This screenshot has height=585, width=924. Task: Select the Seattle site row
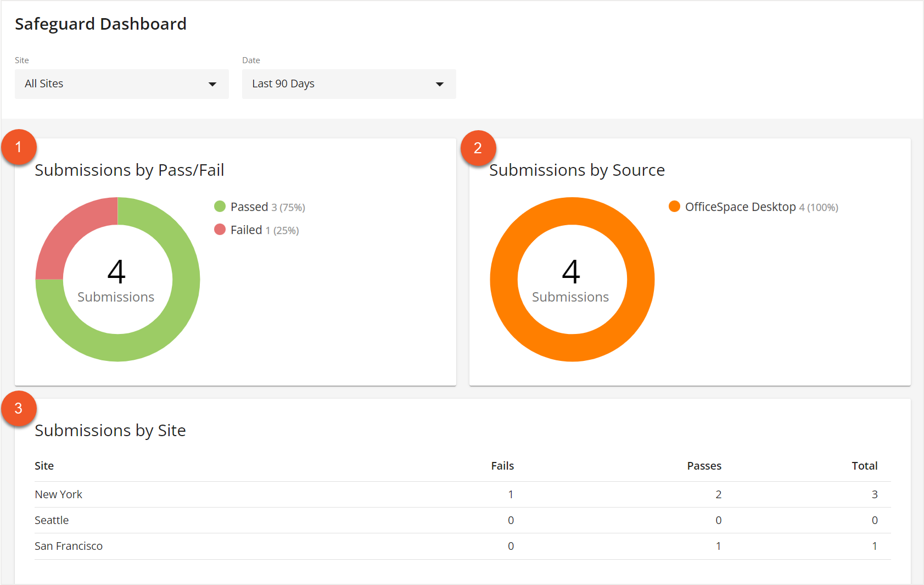coord(463,520)
